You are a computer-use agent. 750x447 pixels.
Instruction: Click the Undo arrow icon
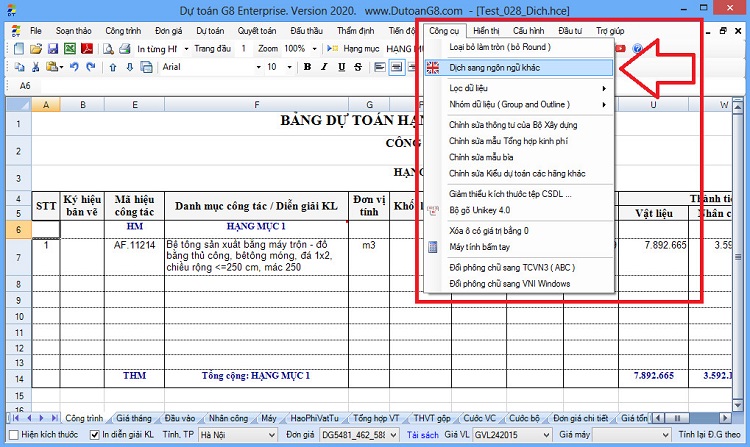(x=74, y=67)
